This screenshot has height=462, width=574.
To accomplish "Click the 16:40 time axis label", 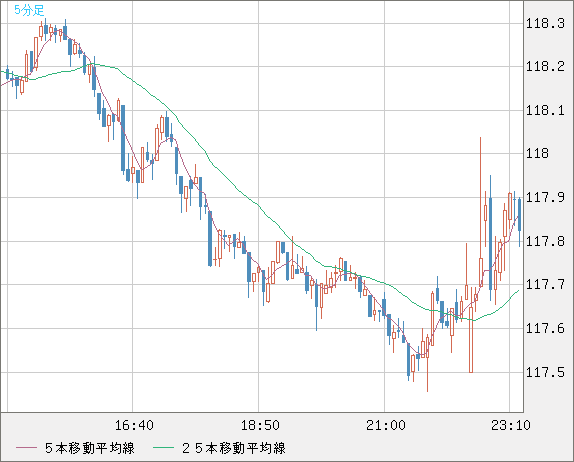I will [x=134, y=425].
